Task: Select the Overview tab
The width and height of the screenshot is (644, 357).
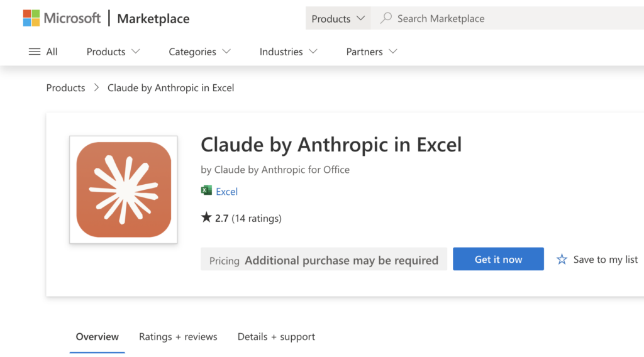Action: tap(97, 336)
